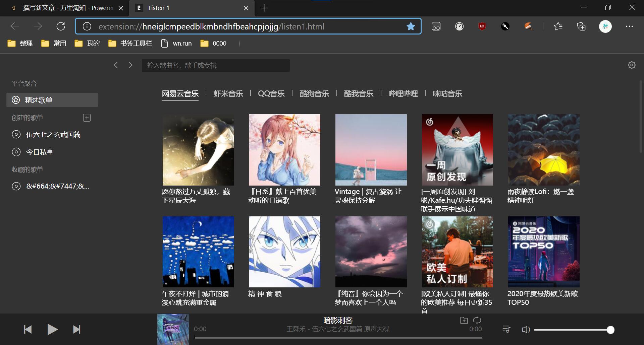Switch to 哔哩哔哩 tab
Viewport: 644px width, 345px height.
coord(403,94)
